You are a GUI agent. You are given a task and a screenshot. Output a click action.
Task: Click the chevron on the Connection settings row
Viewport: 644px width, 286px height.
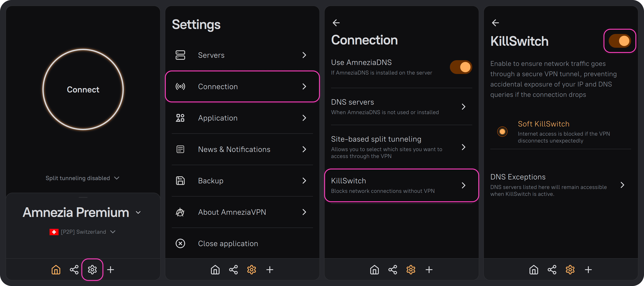(304, 86)
